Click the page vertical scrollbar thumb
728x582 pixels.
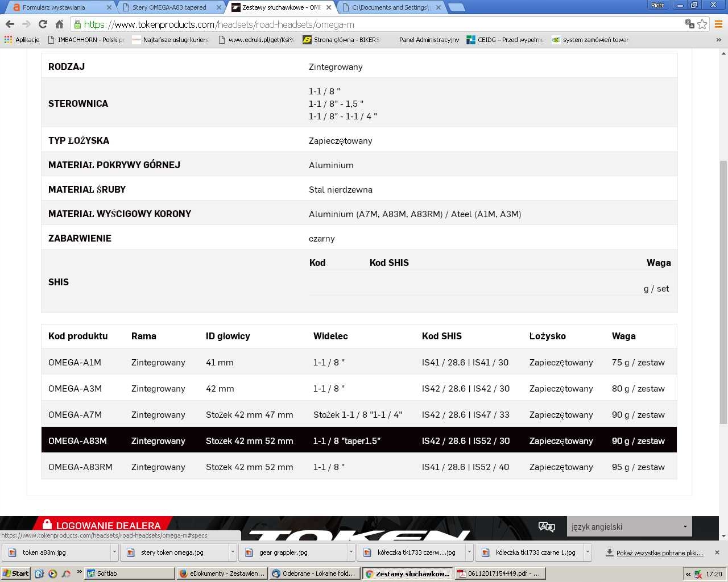point(723,292)
